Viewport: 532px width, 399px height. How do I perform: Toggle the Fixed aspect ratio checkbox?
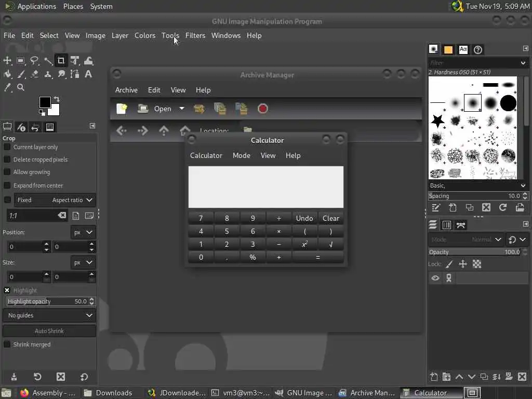click(x=7, y=200)
